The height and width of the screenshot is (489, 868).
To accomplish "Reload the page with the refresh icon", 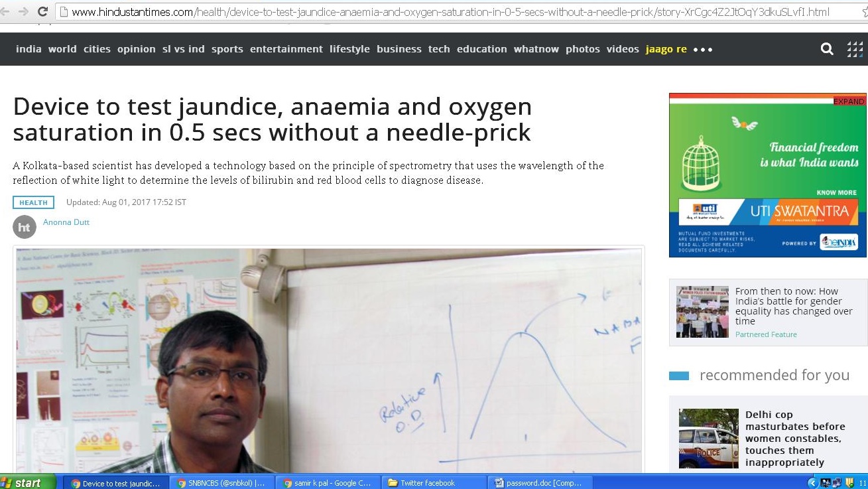I will (x=42, y=11).
